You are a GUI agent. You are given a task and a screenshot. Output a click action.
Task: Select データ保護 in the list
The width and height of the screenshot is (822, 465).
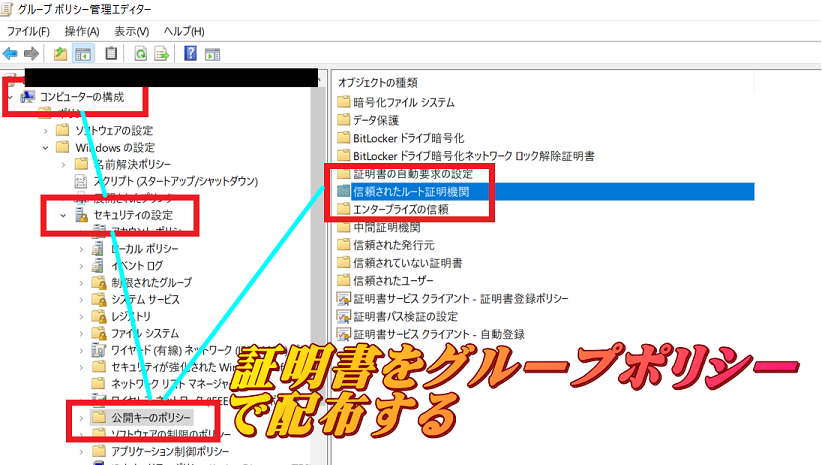(x=376, y=120)
